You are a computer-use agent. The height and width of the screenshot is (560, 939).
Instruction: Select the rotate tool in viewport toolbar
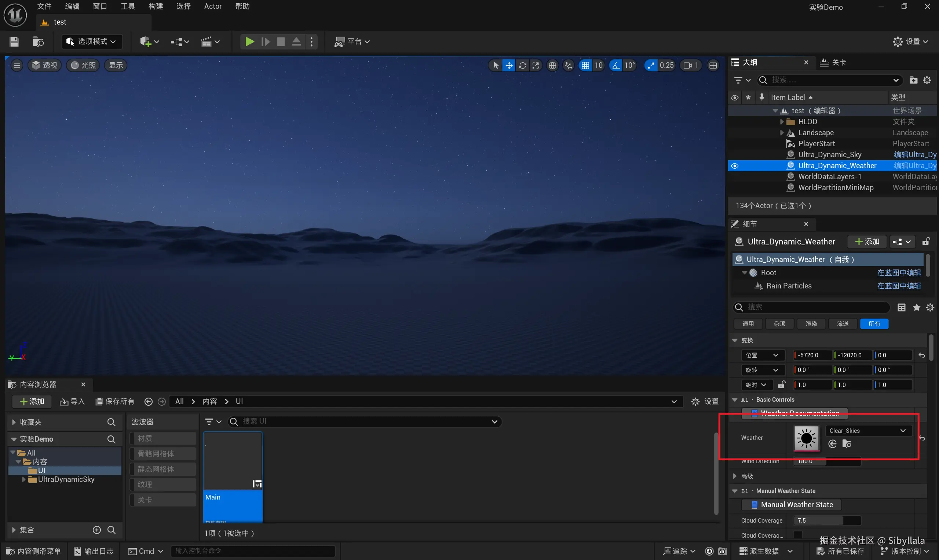(523, 65)
